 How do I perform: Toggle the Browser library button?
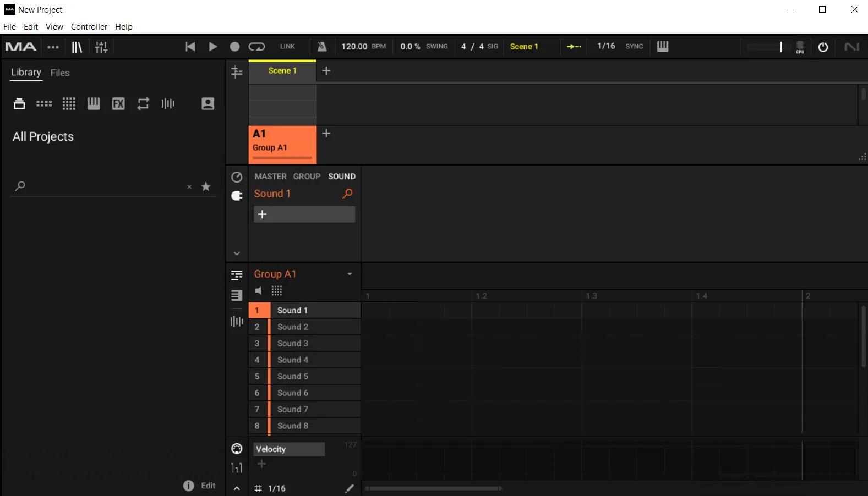[77, 47]
